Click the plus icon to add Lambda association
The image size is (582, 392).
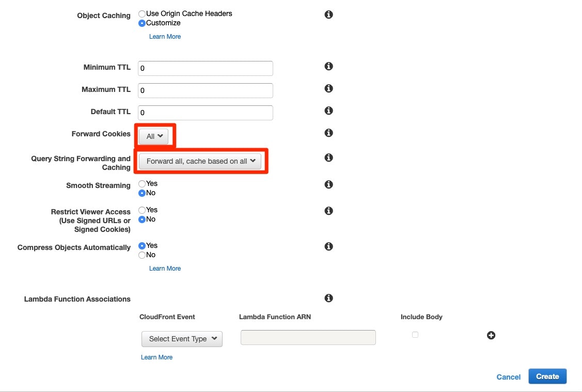(491, 335)
